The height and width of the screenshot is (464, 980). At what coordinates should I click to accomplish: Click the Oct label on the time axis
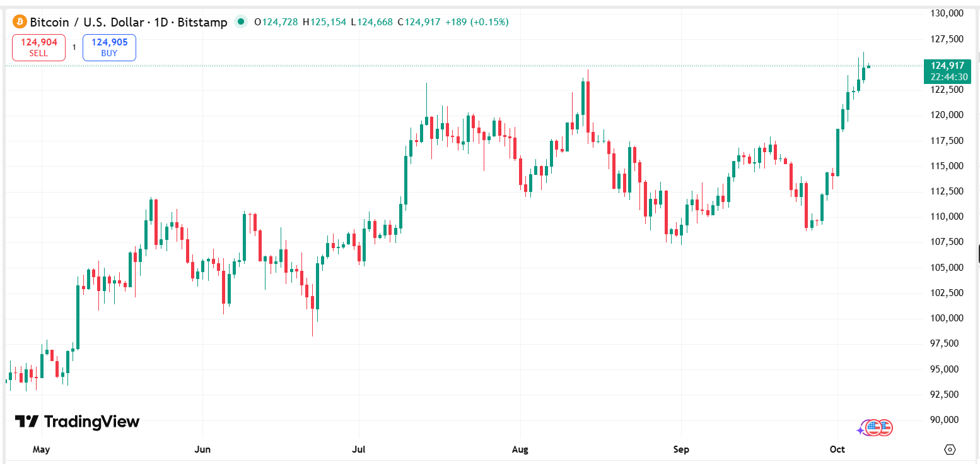click(x=837, y=449)
